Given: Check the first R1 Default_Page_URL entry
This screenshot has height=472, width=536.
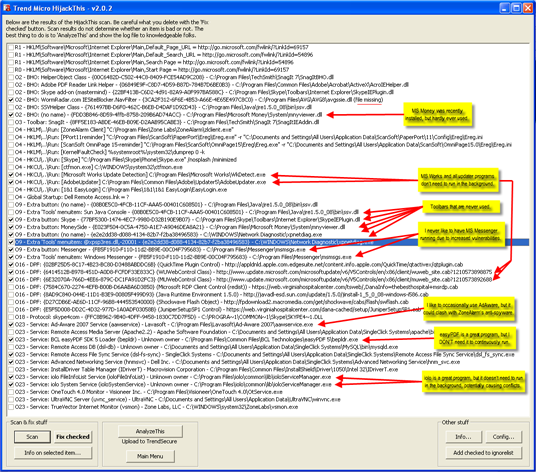Looking at the screenshot, I should (11, 48).
